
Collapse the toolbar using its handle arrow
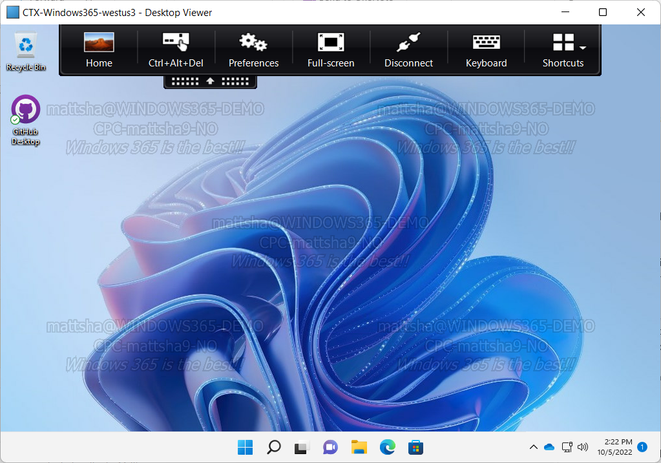tap(211, 80)
